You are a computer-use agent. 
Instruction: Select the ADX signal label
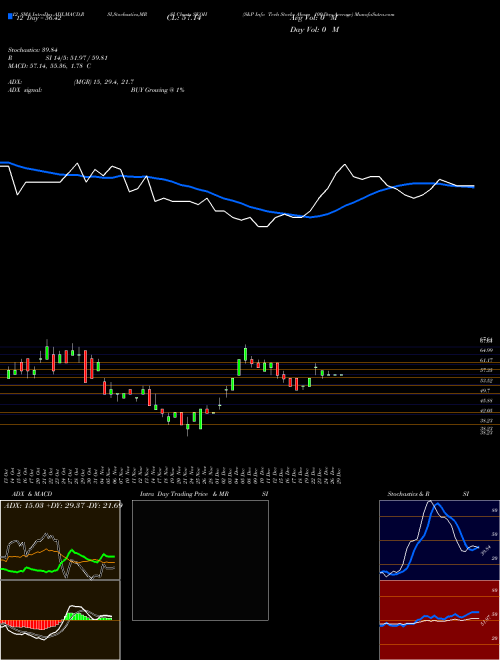[24, 90]
